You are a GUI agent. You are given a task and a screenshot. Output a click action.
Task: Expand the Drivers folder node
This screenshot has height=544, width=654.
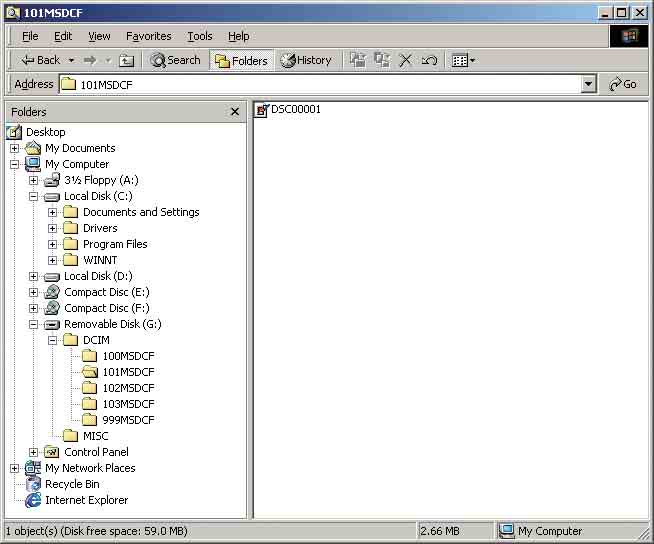click(x=52, y=228)
